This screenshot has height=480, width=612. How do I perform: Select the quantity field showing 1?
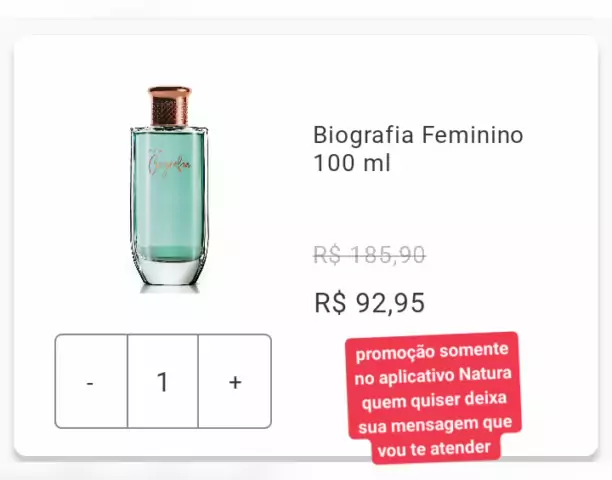pos(163,381)
